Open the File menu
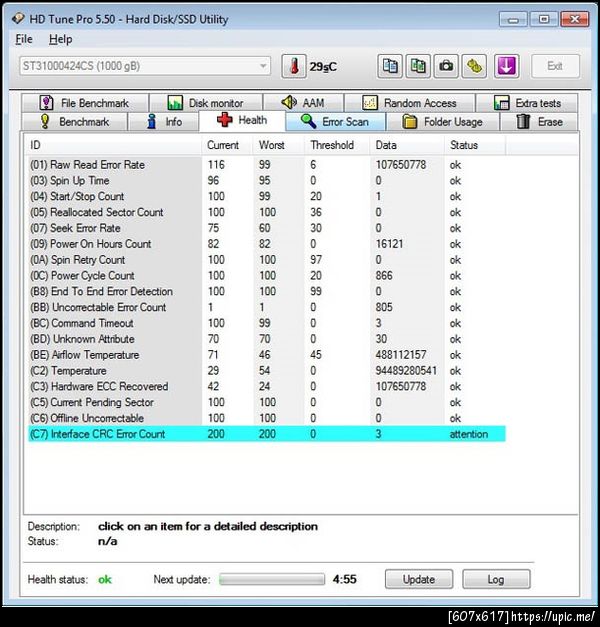Viewport: 600px width, 627px height. [24, 39]
